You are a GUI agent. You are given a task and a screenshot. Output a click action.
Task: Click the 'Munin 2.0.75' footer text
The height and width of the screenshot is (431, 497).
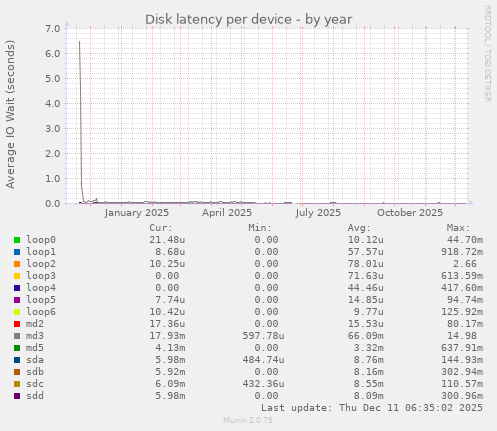coord(248,420)
